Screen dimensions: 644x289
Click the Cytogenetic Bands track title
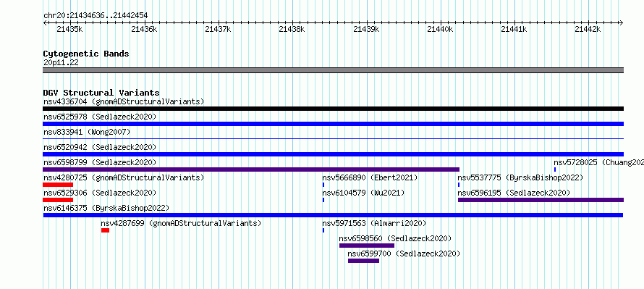click(x=86, y=54)
